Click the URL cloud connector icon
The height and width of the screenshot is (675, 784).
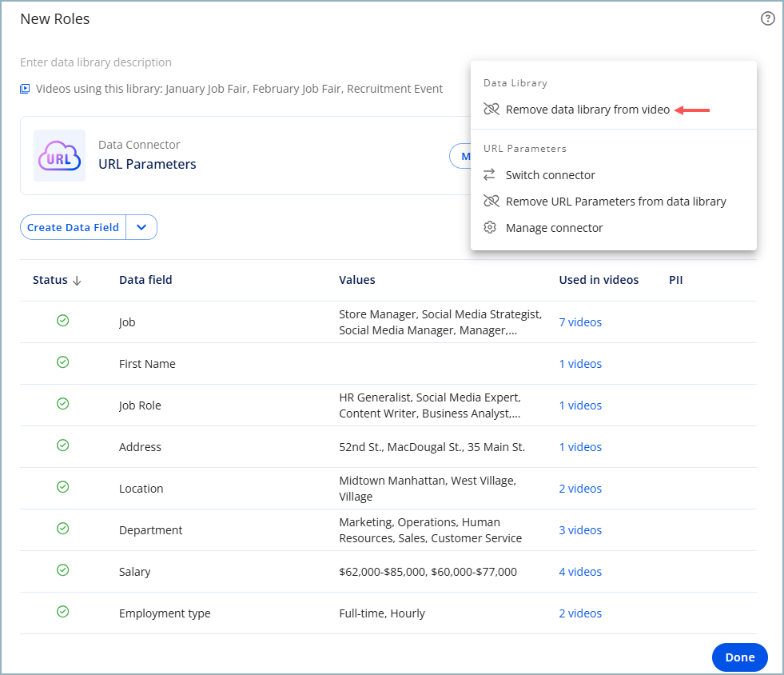[59, 156]
